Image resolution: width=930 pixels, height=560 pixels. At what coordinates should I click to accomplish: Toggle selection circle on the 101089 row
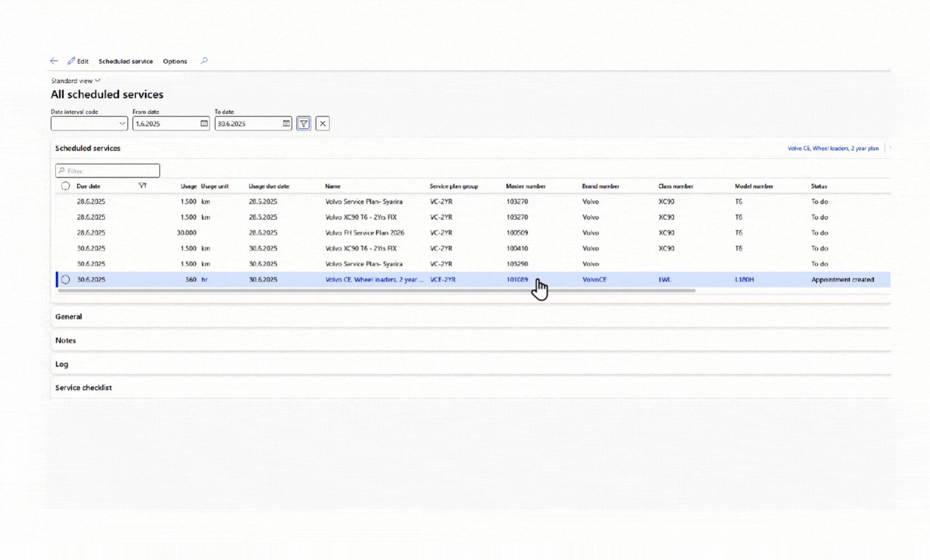(x=66, y=279)
